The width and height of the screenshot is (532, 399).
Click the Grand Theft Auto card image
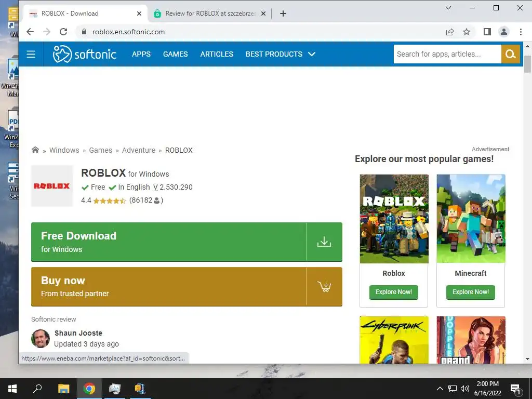tap(471, 340)
